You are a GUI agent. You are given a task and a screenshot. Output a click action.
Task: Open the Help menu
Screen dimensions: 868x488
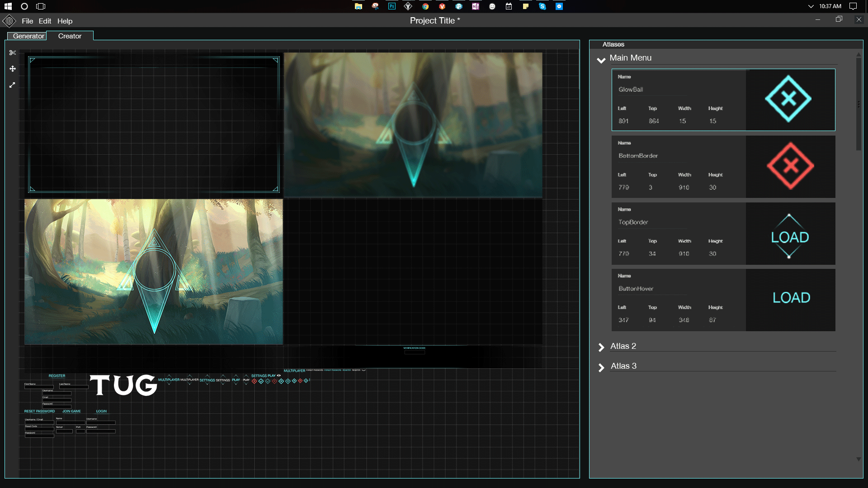[65, 21]
